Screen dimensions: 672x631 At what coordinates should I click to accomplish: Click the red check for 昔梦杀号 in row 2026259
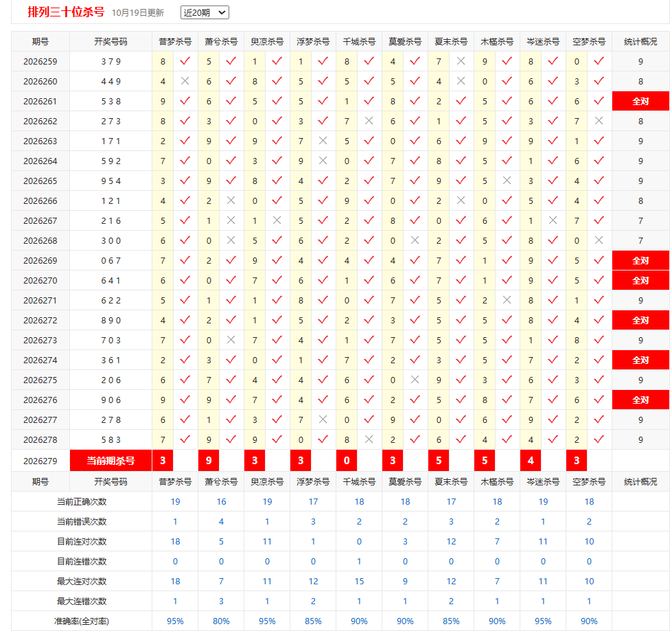click(185, 61)
